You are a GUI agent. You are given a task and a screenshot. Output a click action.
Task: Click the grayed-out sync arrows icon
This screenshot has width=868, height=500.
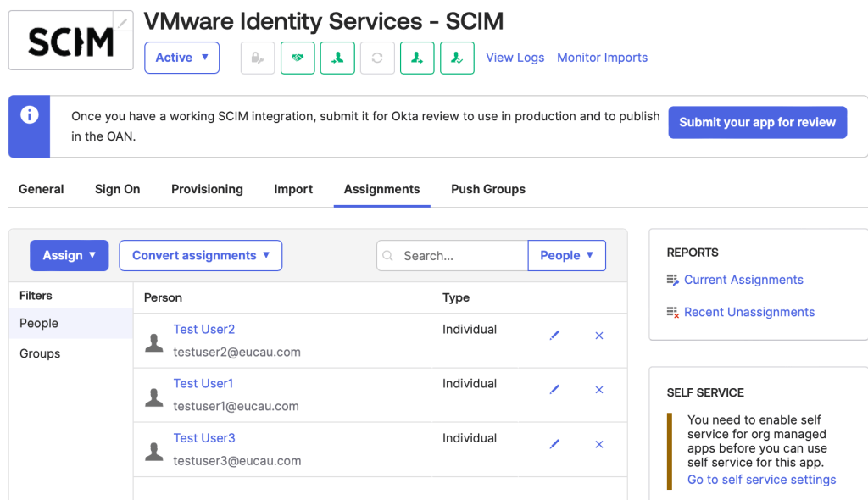click(377, 58)
